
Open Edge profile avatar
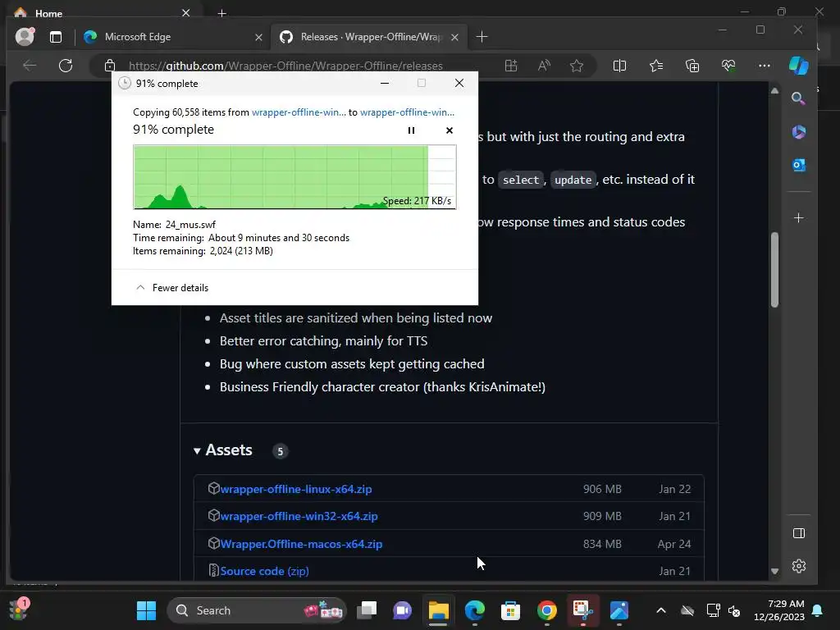(x=25, y=36)
